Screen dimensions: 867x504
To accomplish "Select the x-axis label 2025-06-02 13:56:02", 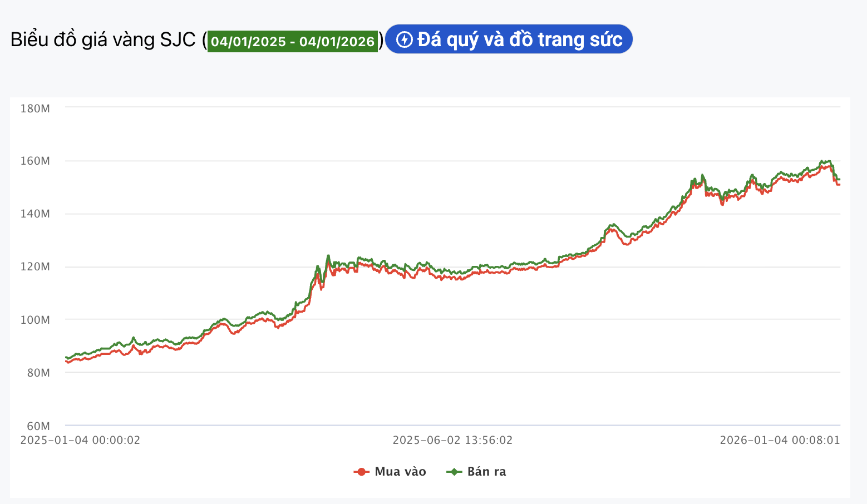I will 452,441.
